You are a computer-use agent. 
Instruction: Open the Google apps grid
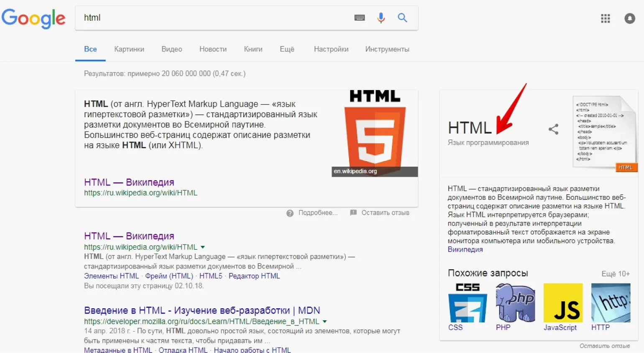tap(606, 18)
